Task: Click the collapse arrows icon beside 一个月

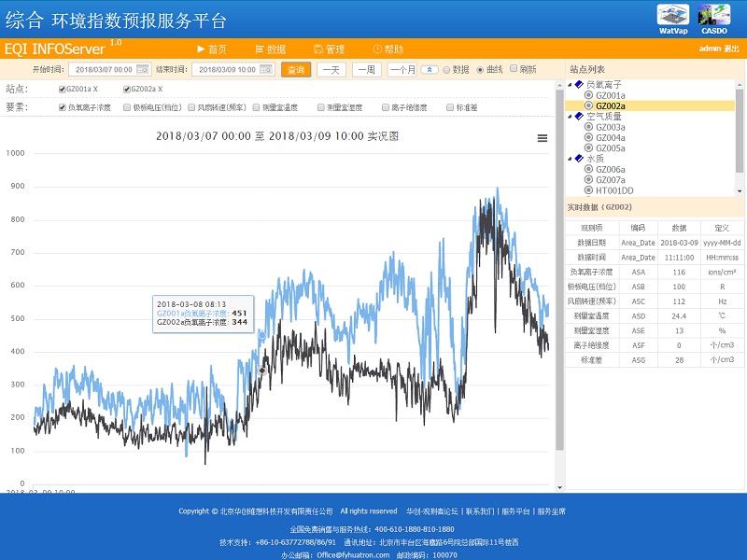Action: point(429,69)
